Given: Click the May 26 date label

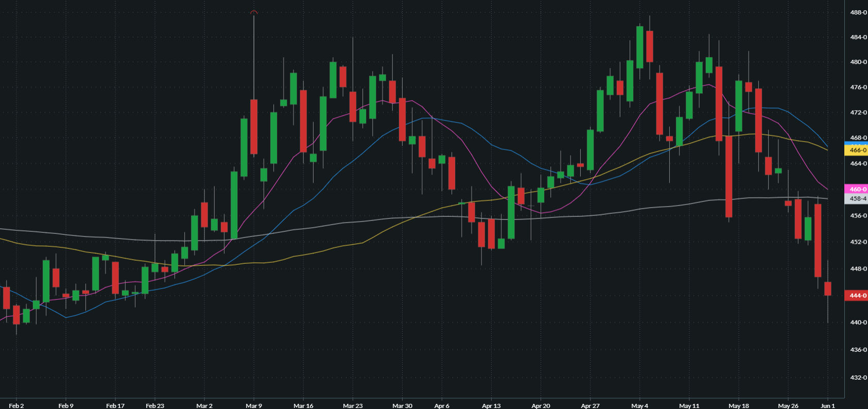Looking at the screenshot, I should tap(788, 405).
